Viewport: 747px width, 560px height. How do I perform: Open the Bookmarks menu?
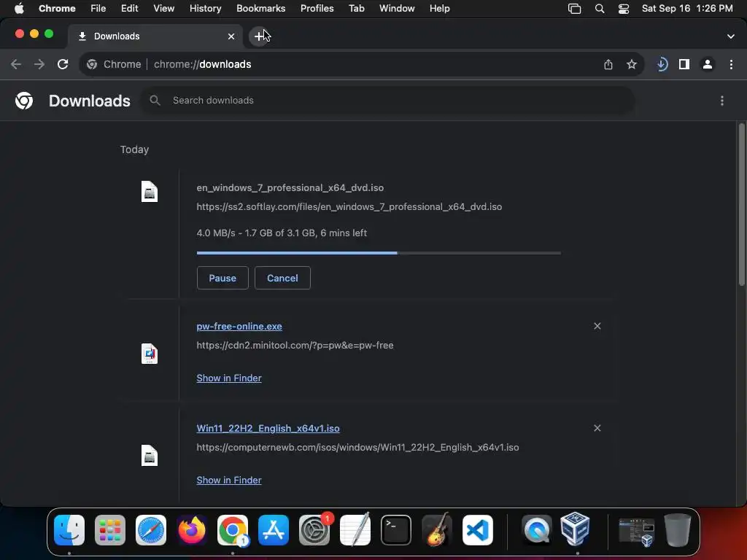pyautogui.click(x=260, y=8)
